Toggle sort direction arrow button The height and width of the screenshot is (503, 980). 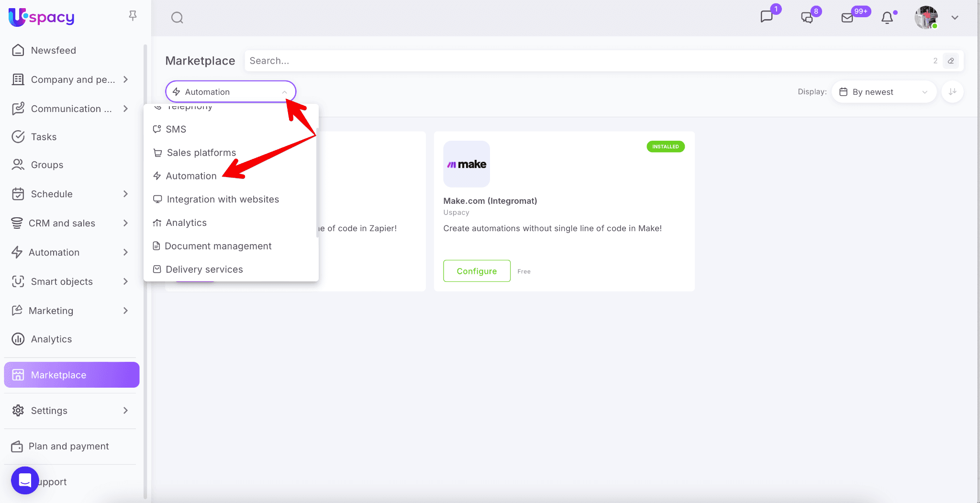point(952,91)
